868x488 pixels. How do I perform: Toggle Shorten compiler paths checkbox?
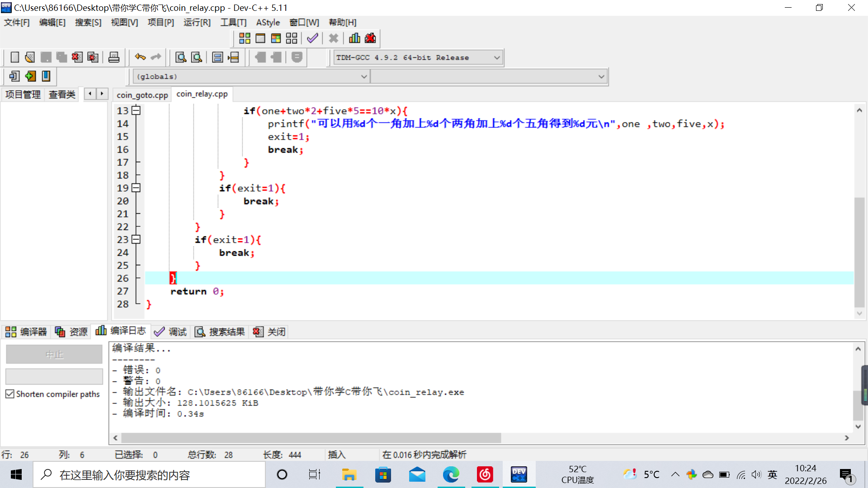click(x=10, y=394)
